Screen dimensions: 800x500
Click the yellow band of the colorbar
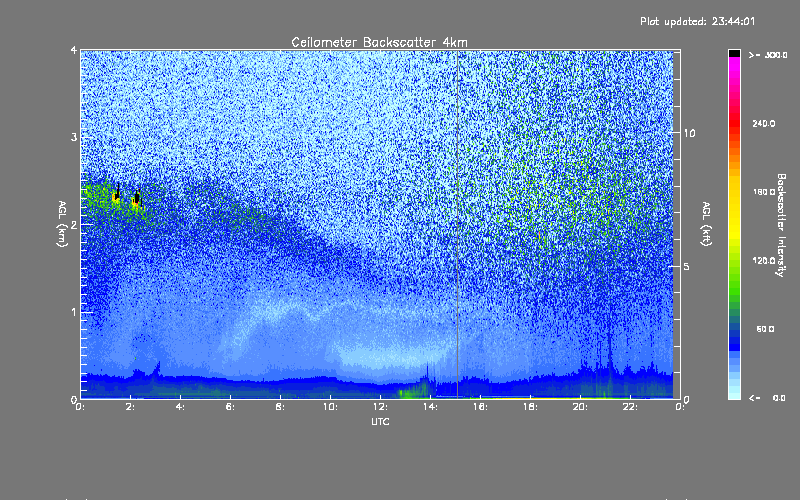tap(734, 209)
